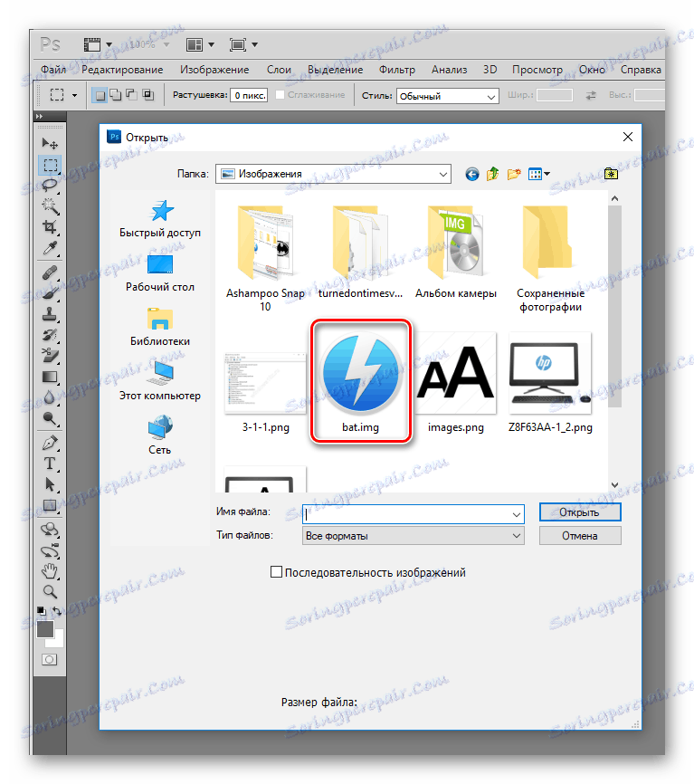Select the Path Selection tool
The image size is (694, 784).
[50, 484]
